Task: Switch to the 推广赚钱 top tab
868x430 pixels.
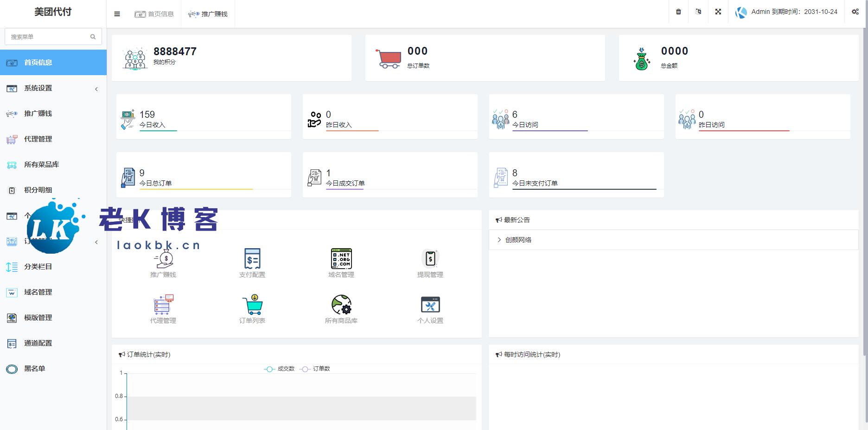Action: coord(208,14)
